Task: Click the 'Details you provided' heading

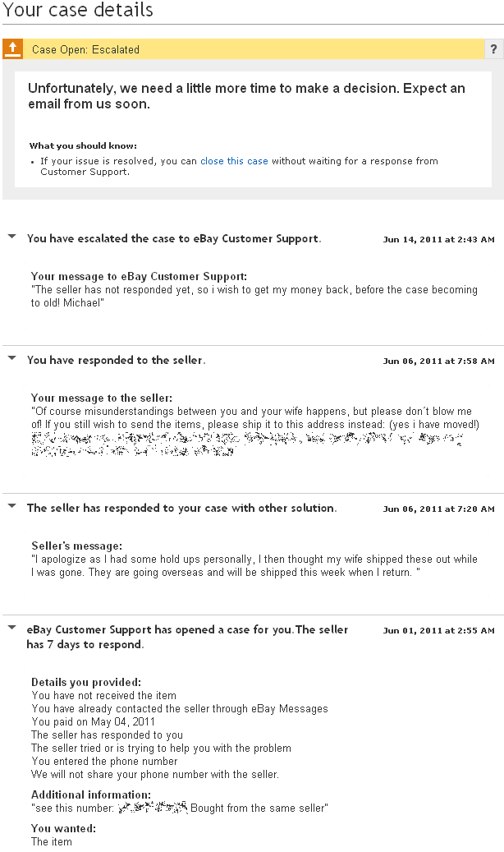Action: [74, 682]
